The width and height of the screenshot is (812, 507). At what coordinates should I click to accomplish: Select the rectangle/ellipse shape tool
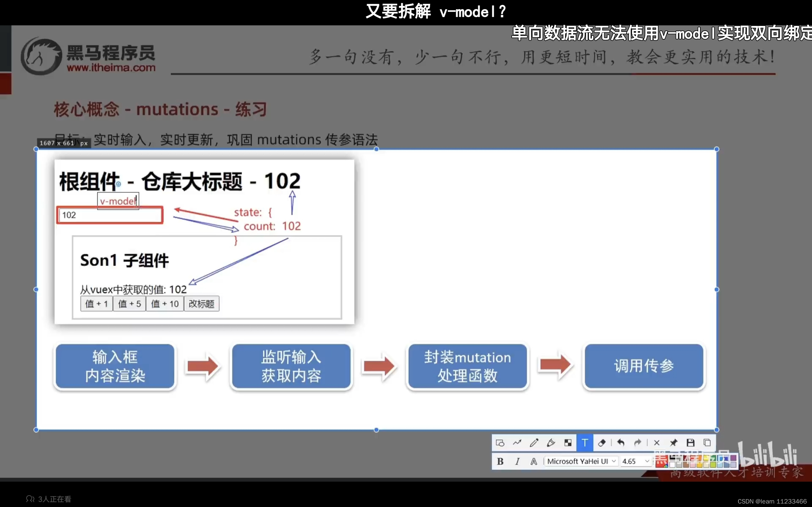click(x=500, y=443)
